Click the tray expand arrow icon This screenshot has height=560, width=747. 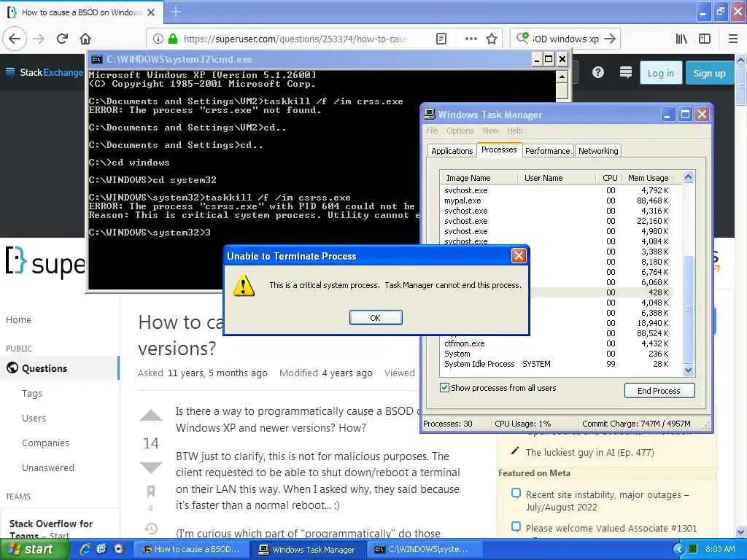tap(678, 549)
